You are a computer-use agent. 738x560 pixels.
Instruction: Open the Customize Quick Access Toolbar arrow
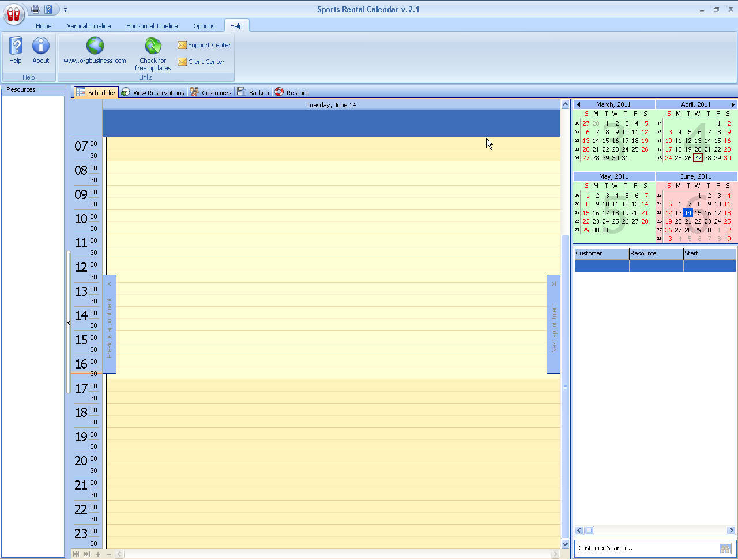[x=65, y=9]
